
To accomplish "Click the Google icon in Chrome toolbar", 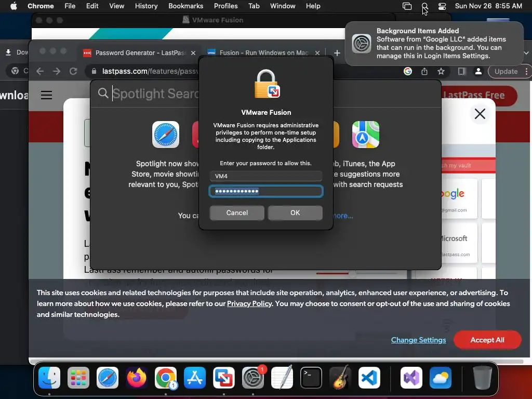I will tap(407, 71).
